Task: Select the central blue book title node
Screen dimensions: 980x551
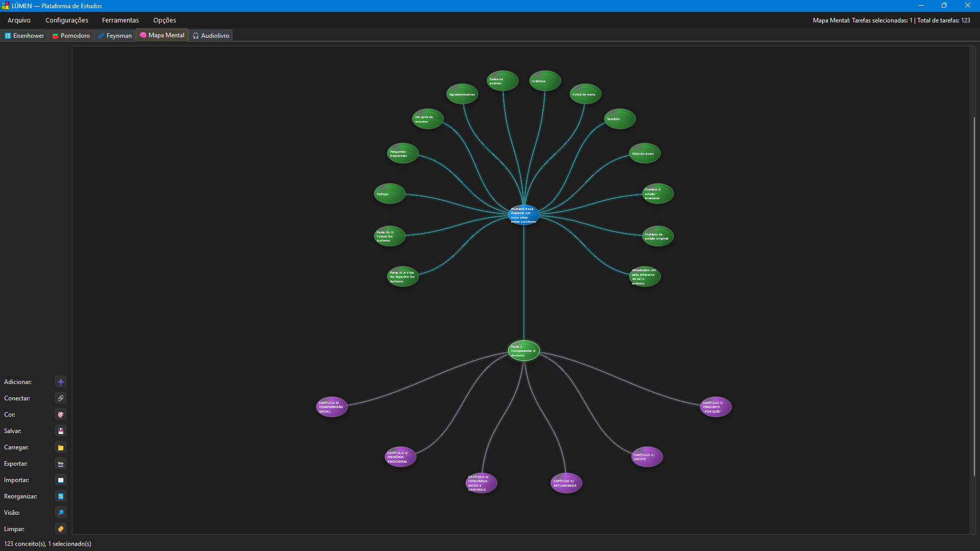Action: click(523, 215)
